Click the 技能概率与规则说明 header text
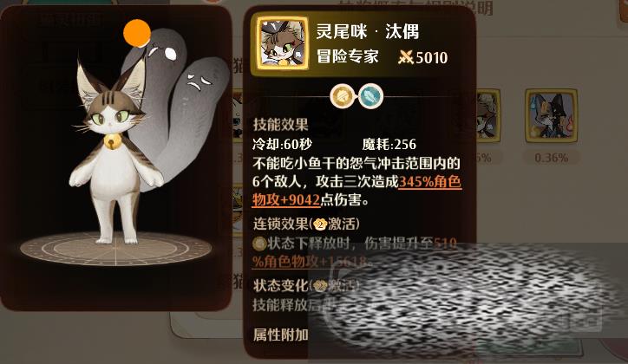 tap(415, 7)
